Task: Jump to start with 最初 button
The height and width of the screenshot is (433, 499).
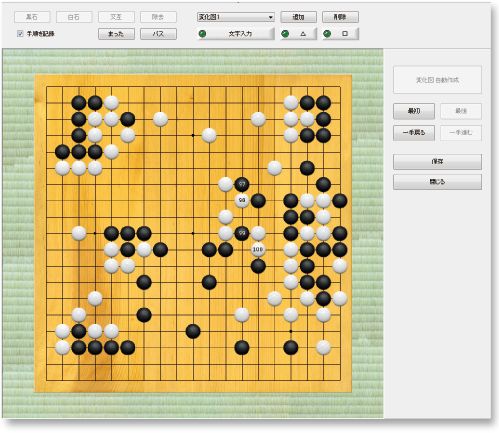Action: click(414, 111)
